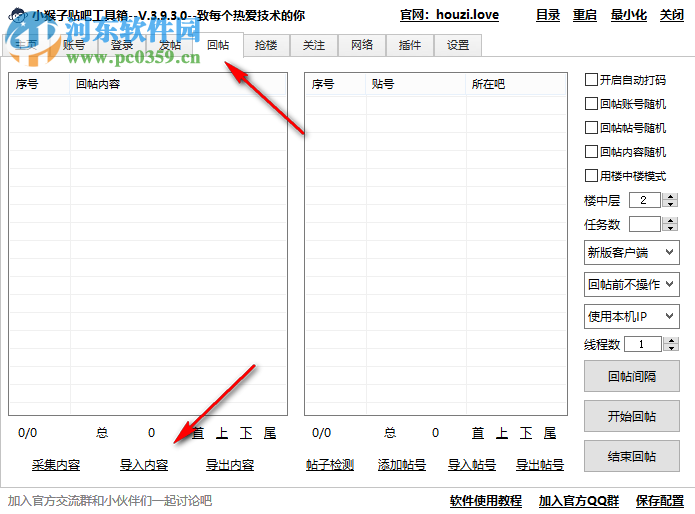Image resolution: width=695 pixels, height=514 pixels.
Task: Check the 用楼中楼模式 option
Action: pos(591,175)
